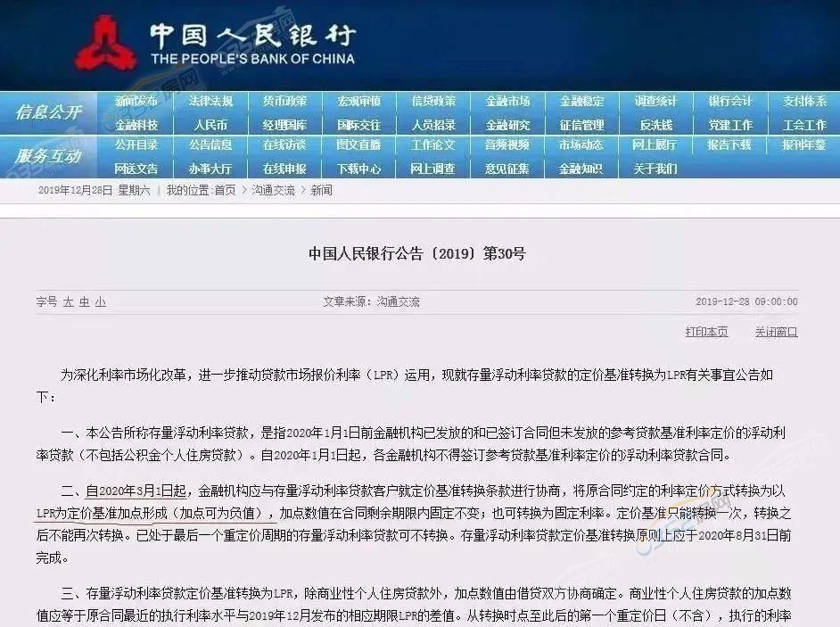Screen dimensions: 840x627
Task: Select 货币政策 in the navigation bar
Action: click(284, 102)
